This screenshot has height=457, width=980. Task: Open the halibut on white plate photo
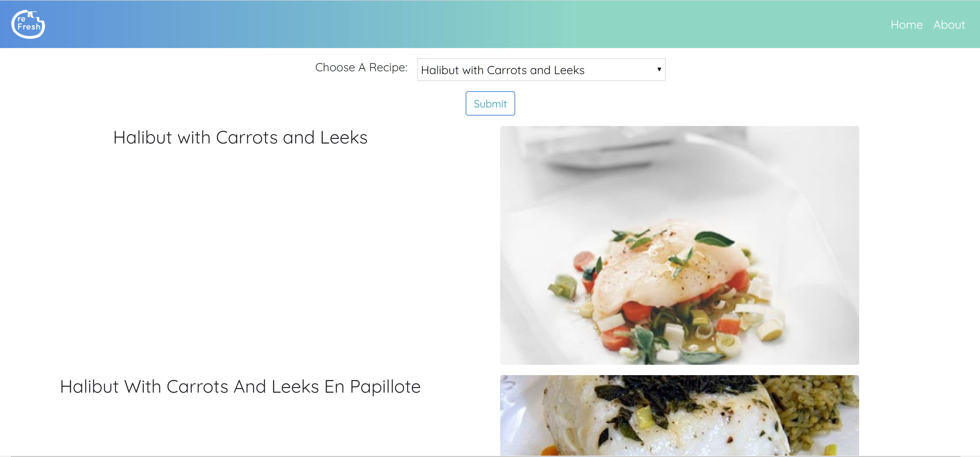point(679,246)
